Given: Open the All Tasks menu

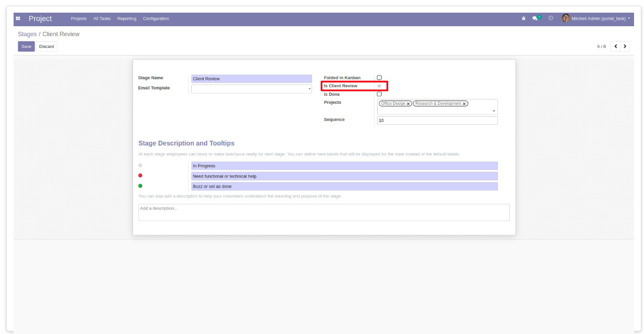Looking at the screenshot, I should click(x=102, y=19).
